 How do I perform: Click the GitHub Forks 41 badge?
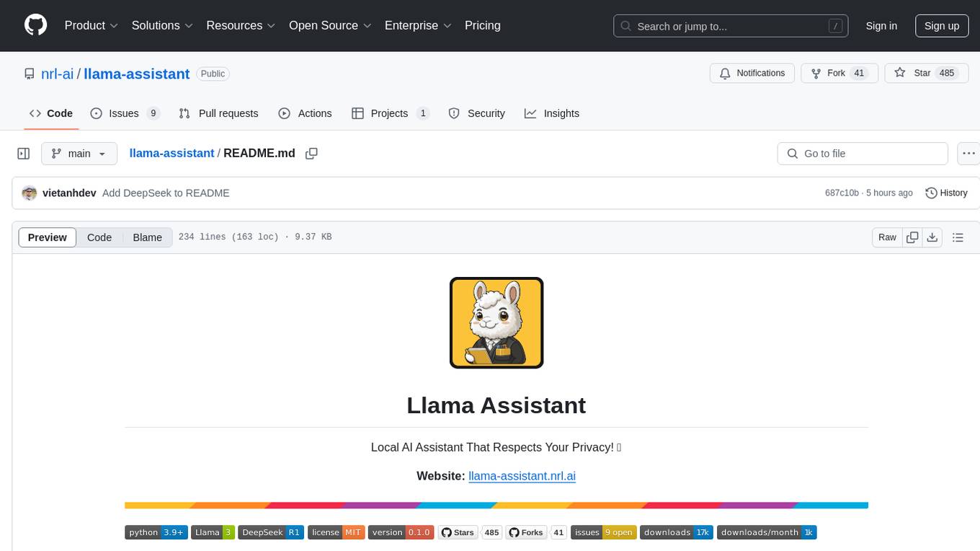coord(536,532)
